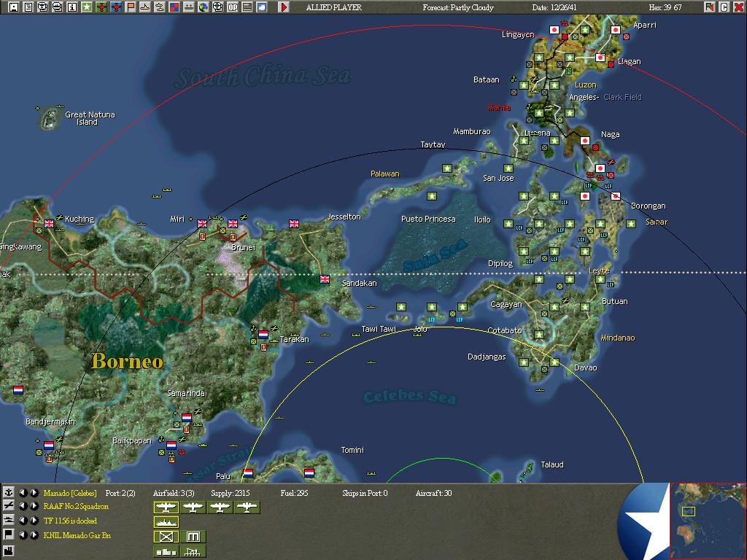747x560 pixels.
Task: Select next air unit after RAAF No.2 Squadron
Action: (x=34, y=506)
